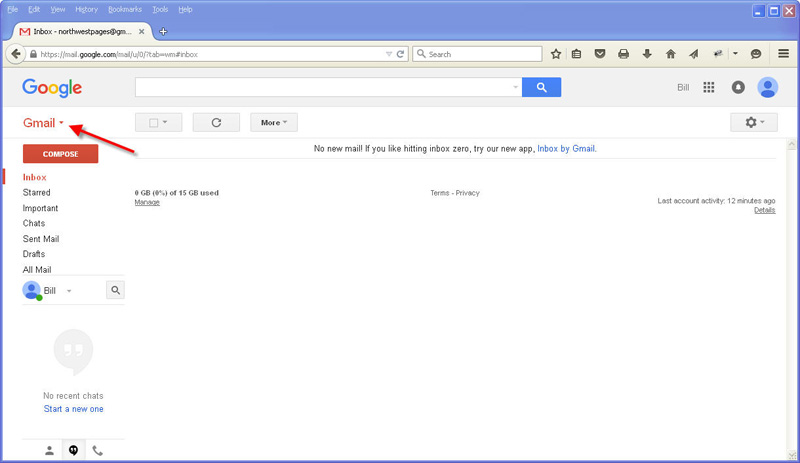Image resolution: width=800 pixels, height=463 pixels.
Task: Expand Bill's chat status dropdown
Action: [69, 291]
